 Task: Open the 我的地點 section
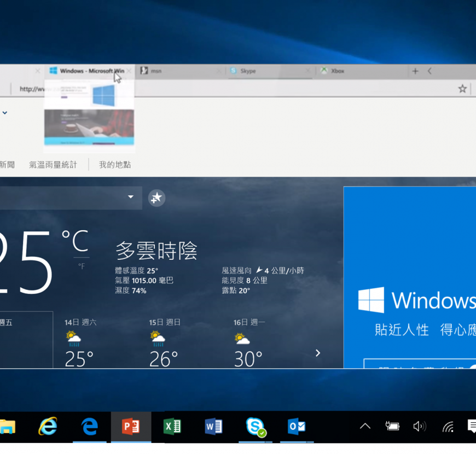(115, 165)
